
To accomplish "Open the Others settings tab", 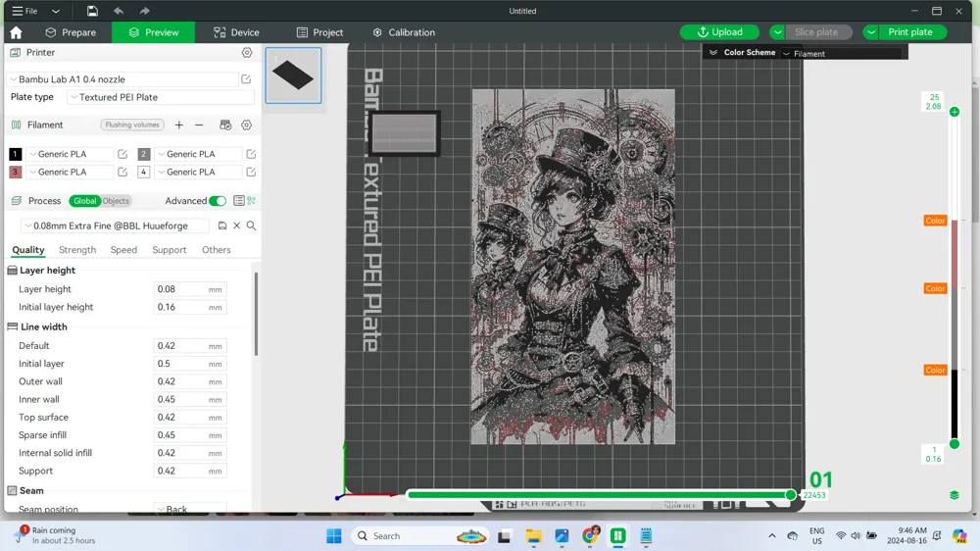I will click(x=217, y=250).
